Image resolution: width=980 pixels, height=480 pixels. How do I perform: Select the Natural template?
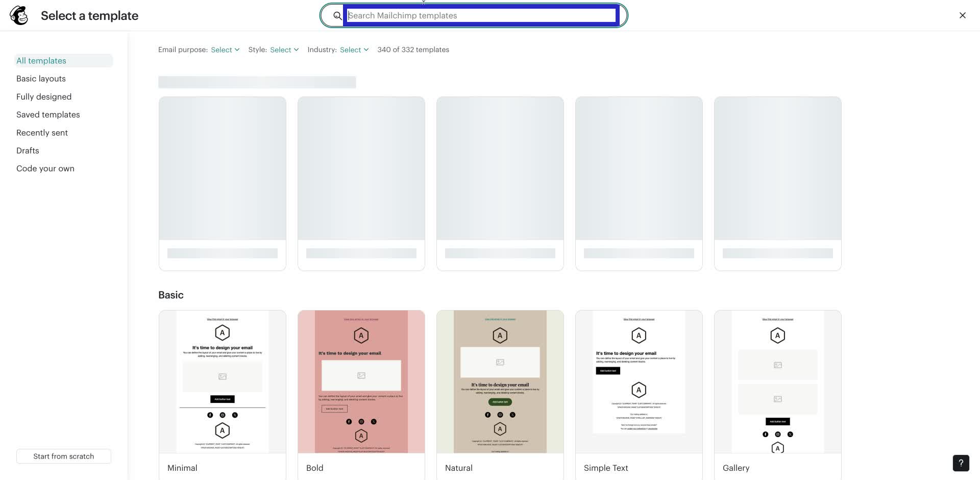[x=500, y=381]
